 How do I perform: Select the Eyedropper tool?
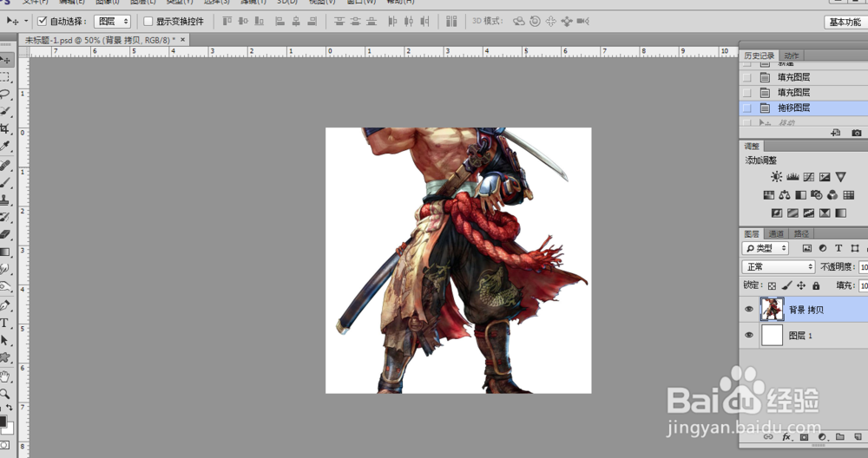click(5, 146)
